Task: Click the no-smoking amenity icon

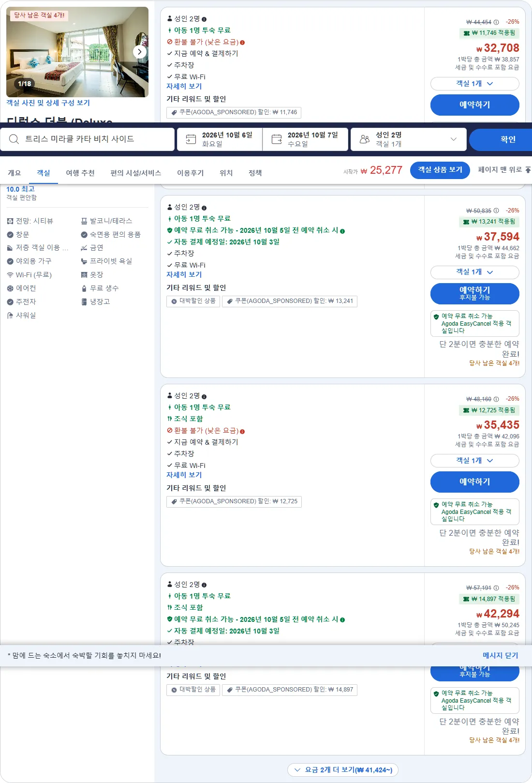Action: (84, 248)
